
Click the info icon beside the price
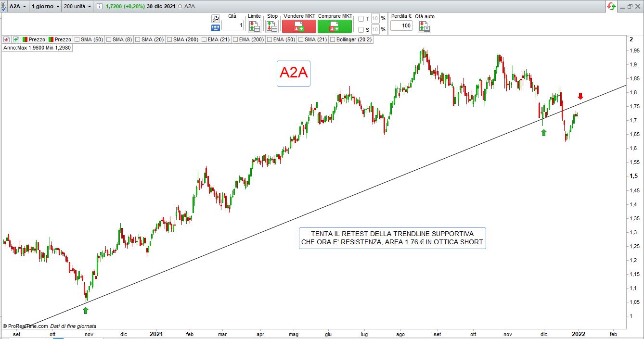pos(99,7)
